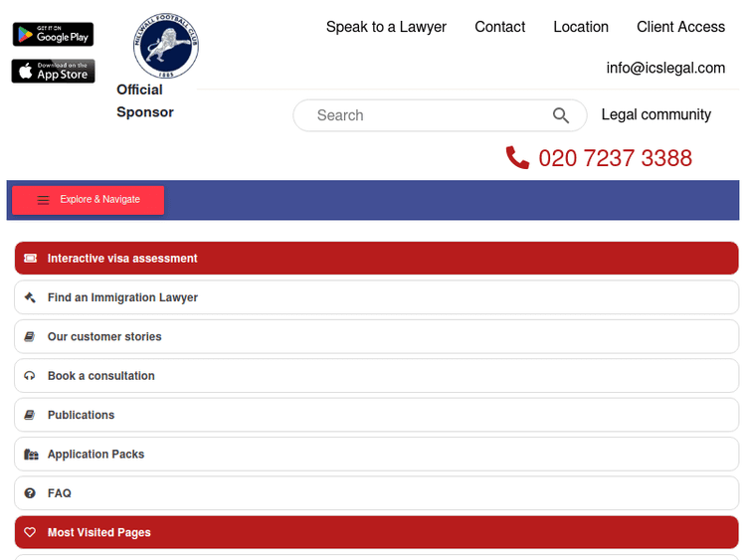Select Book a consultation

pyautogui.click(x=376, y=376)
